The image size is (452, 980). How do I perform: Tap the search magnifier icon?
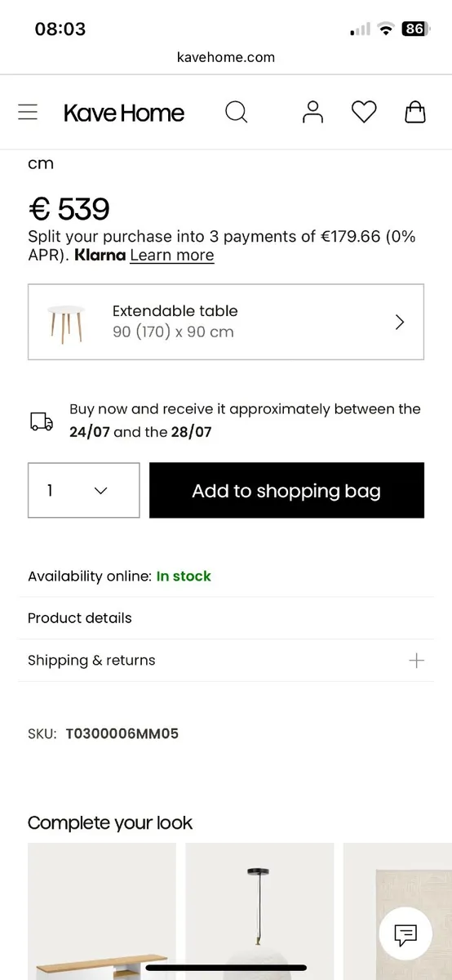pyautogui.click(x=236, y=112)
